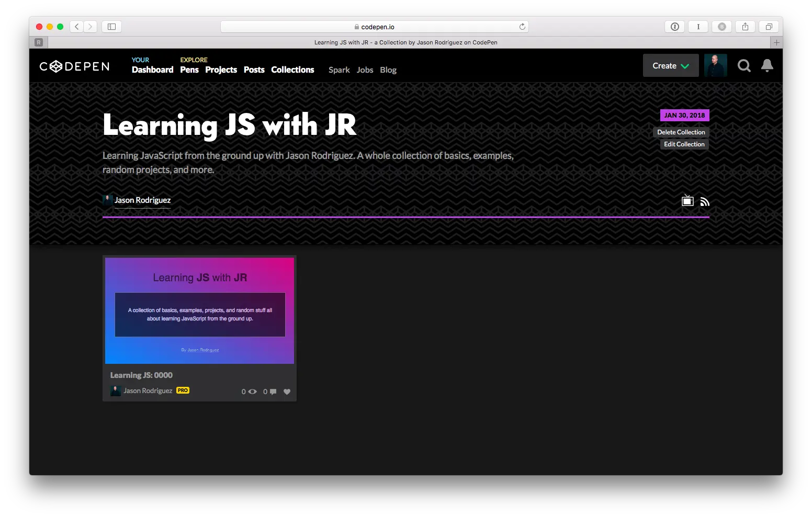Toggle the Safari sidebar
The width and height of the screenshot is (812, 517).
coord(111,27)
